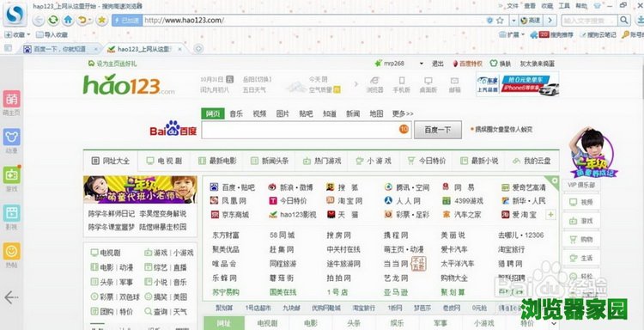Click the orange icon inside Baidu search box
The height and width of the screenshot is (330, 644).
(404, 130)
